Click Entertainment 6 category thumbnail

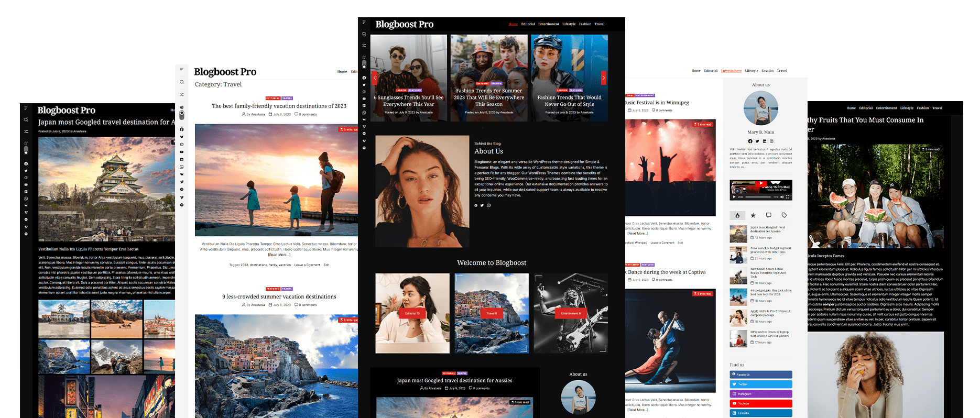point(571,313)
